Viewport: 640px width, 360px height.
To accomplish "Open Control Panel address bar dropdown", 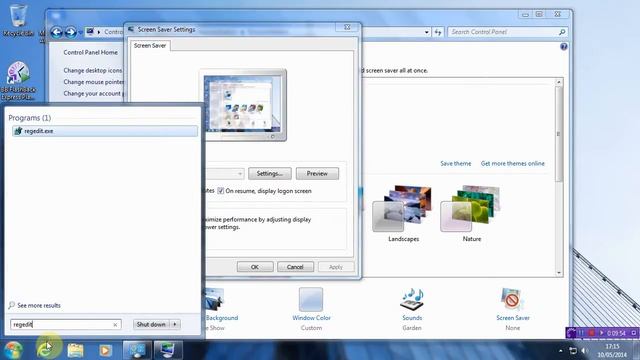I will coord(427,32).
